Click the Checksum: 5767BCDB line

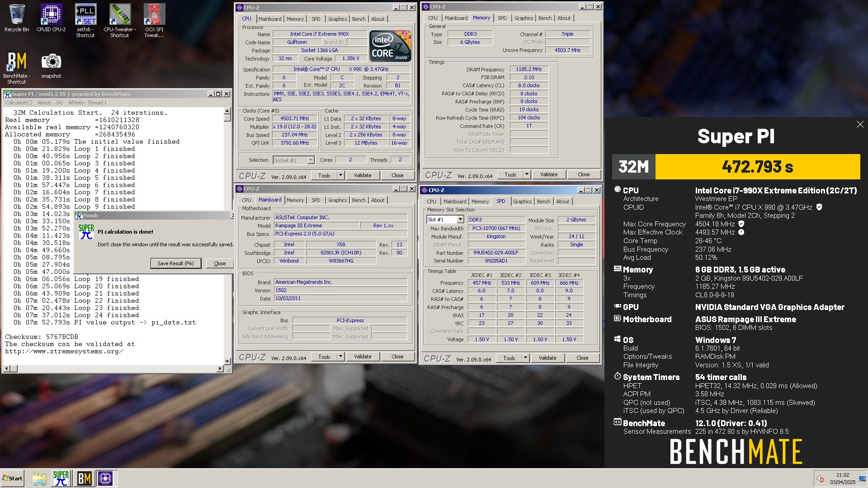coord(42,337)
